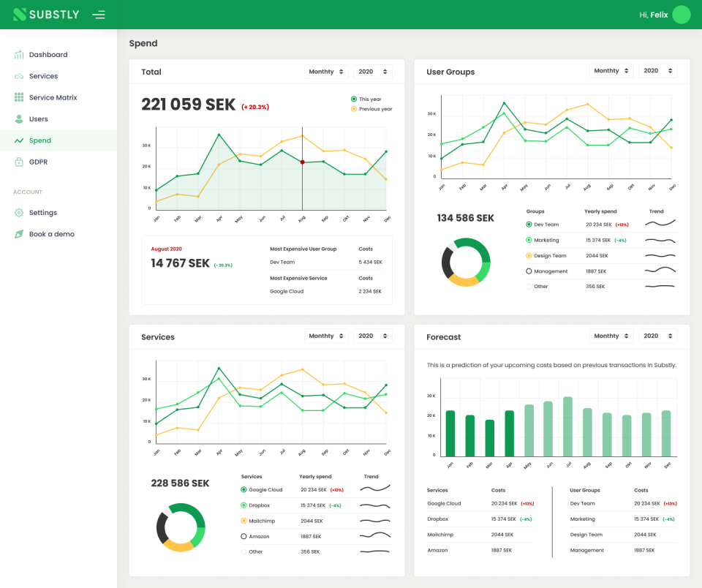
Task: Click the Settings gear icon
Action: click(19, 213)
